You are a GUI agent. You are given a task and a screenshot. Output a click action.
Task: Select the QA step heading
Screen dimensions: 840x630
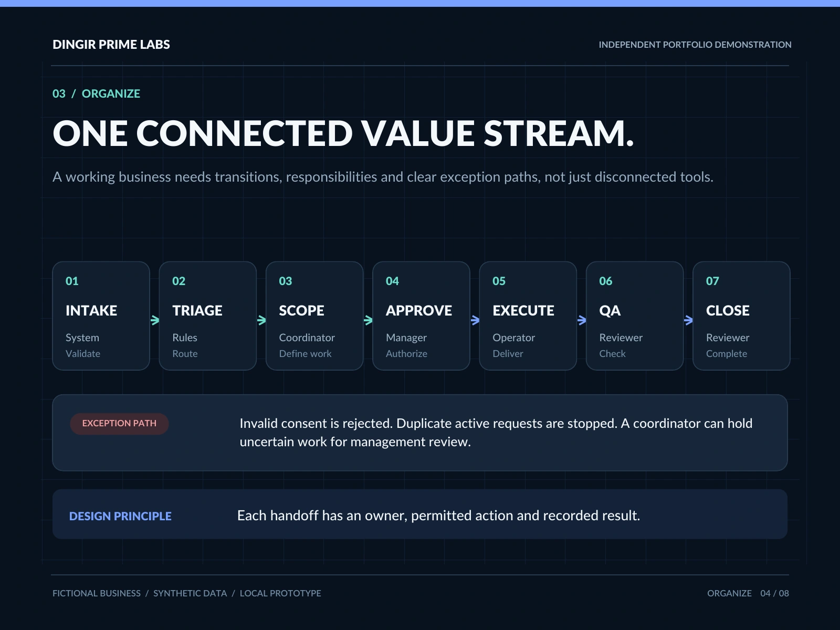click(610, 311)
